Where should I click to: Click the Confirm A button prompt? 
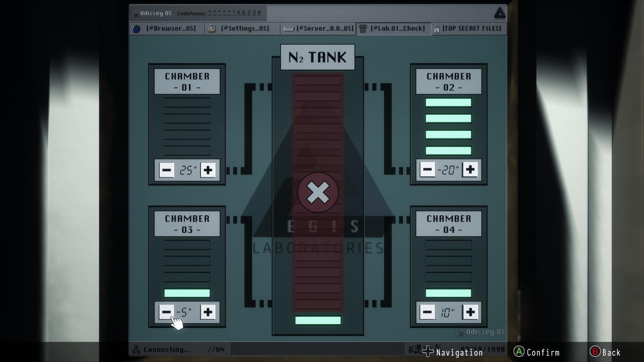(536, 352)
